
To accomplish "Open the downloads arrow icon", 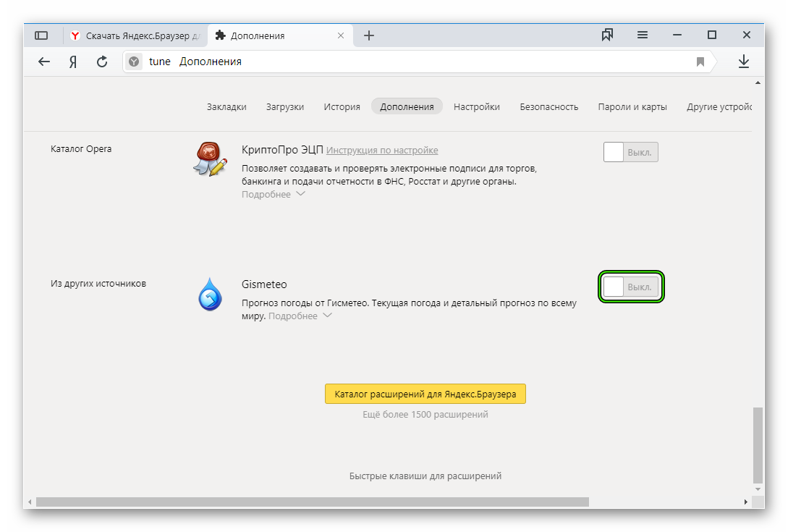I will pos(744,62).
